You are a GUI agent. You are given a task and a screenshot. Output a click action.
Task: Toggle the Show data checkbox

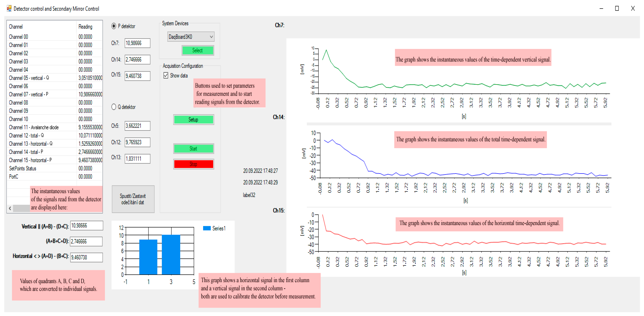(x=166, y=76)
